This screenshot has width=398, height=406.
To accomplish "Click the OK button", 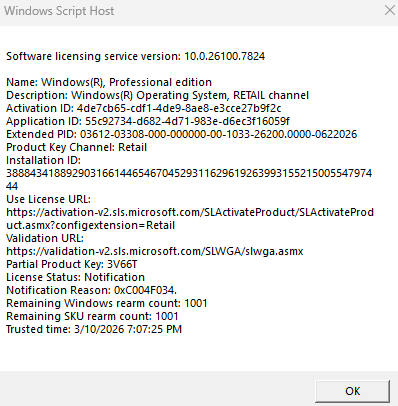I will (352, 391).
